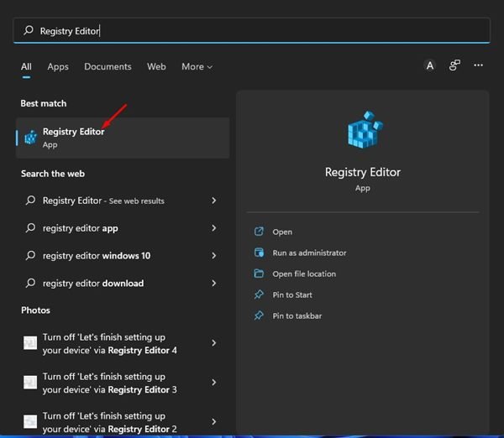Image resolution: width=504 pixels, height=438 pixels.
Task: Switch to the Documents tab
Action: (108, 66)
